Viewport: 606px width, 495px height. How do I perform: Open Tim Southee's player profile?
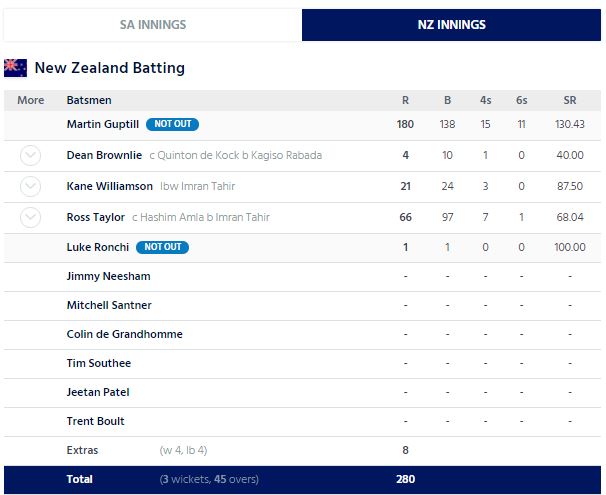point(99,363)
